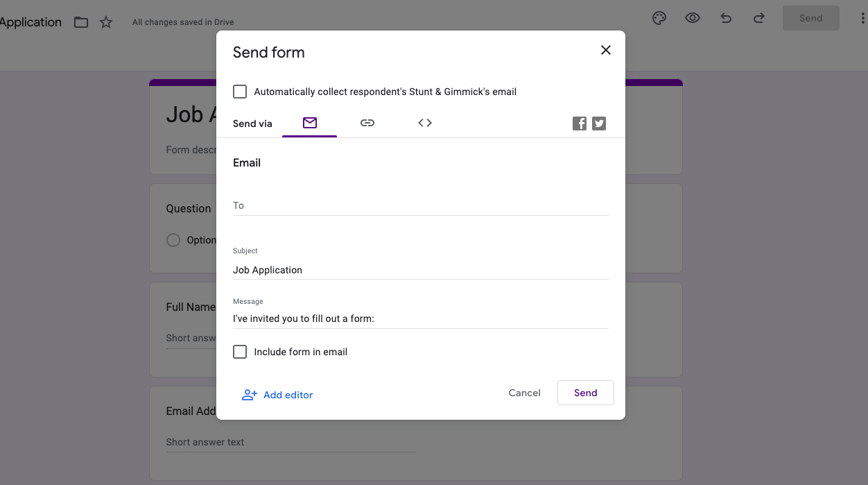Image resolution: width=868 pixels, height=485 pixels.
Task: Switch to the link send tab
Action: pos(367,123)
